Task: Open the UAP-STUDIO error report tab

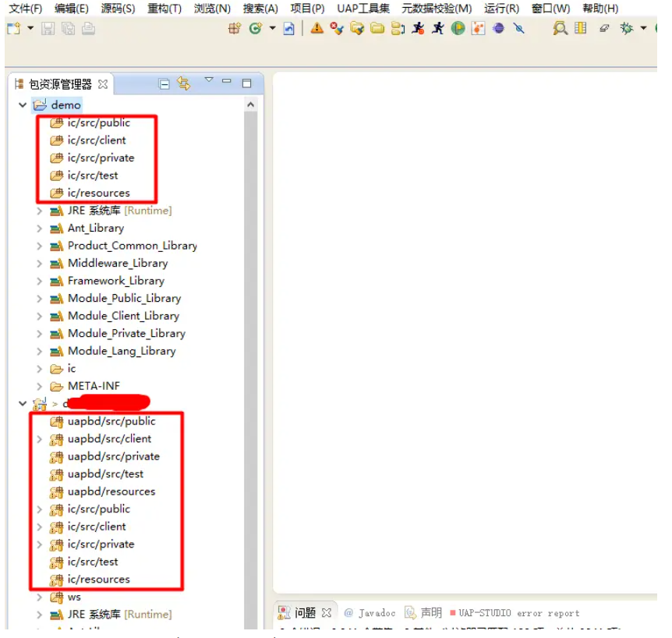Action: click(515, 613)
